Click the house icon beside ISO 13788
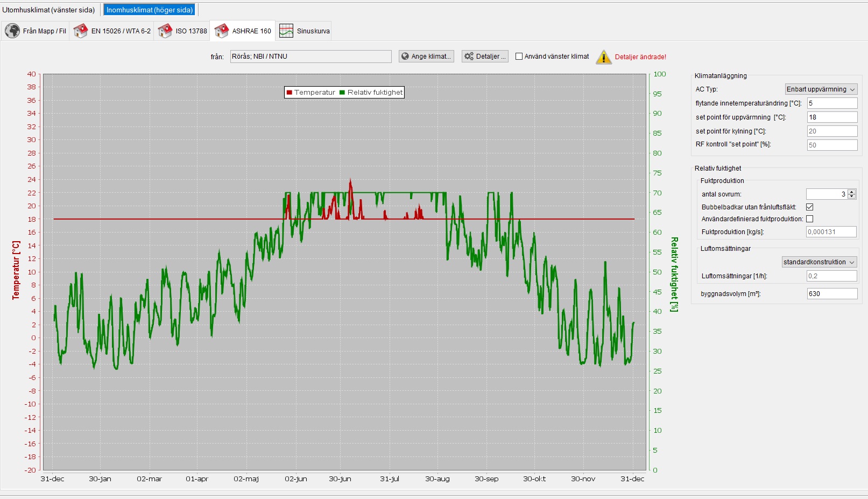The width and height of the screenshot is (868, 499). 165,31
